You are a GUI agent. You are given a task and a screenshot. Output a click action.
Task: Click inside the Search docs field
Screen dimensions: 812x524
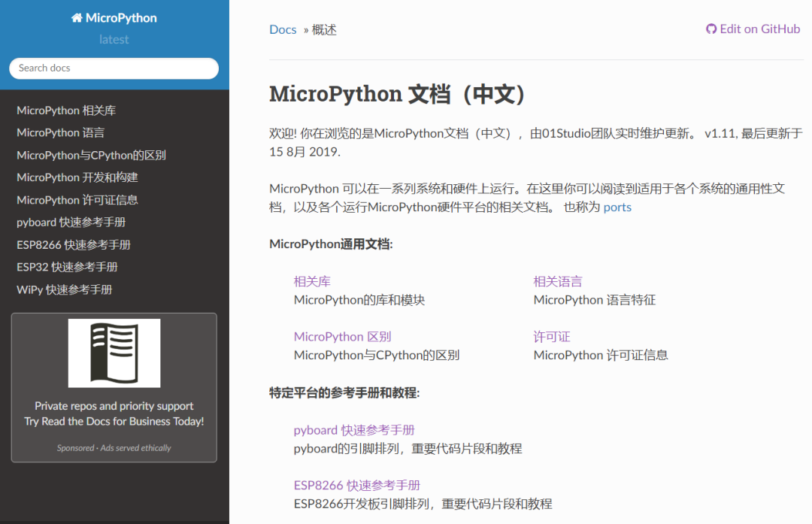click(113, 68)
